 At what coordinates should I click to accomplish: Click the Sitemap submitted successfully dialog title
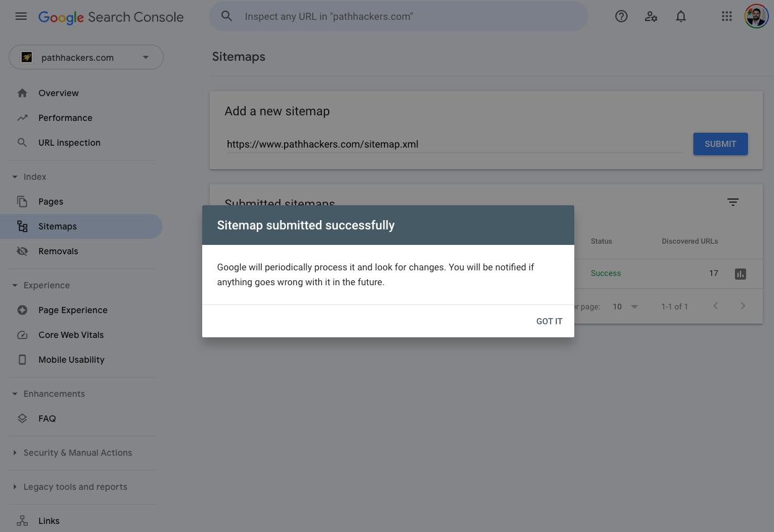tap(306, 225)
